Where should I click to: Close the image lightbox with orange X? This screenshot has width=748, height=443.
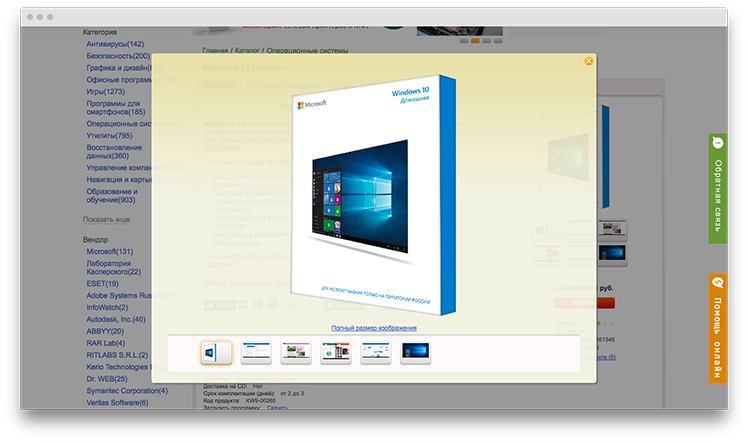pyautogui.click(x=589, y=61)
